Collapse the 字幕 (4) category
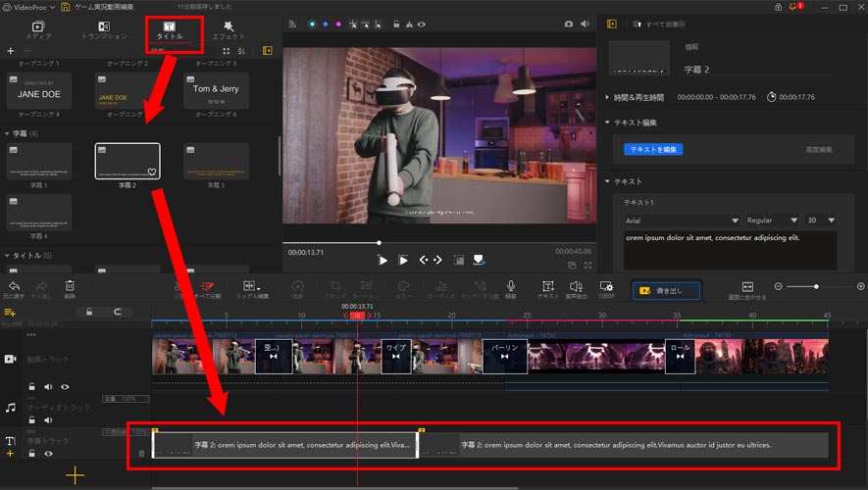 (x=9, y=133)
